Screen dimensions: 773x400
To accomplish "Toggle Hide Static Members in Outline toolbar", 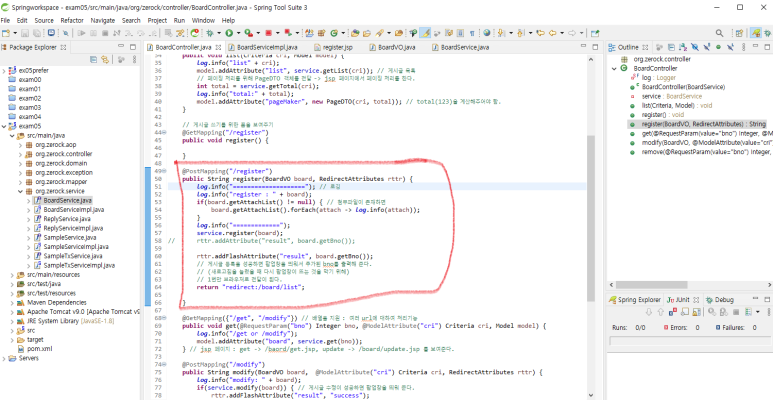I will pyautogui.click(x=707, y=47).
